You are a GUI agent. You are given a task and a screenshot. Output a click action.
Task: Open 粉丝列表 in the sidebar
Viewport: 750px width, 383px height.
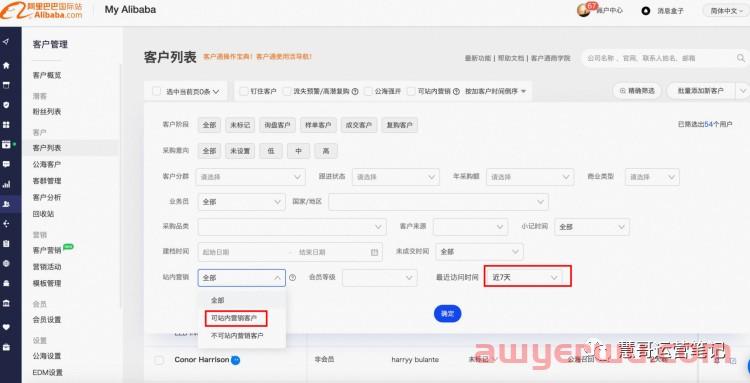[47, 111]
